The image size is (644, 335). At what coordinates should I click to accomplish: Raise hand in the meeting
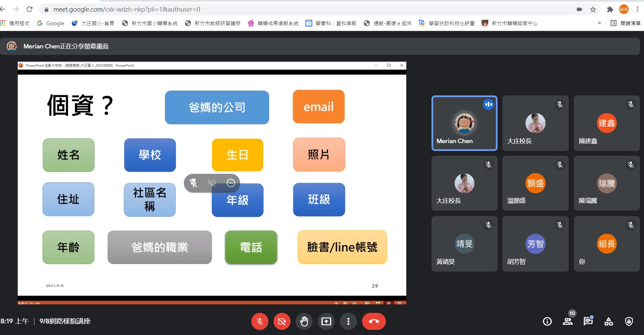click(x=304, y=321)
